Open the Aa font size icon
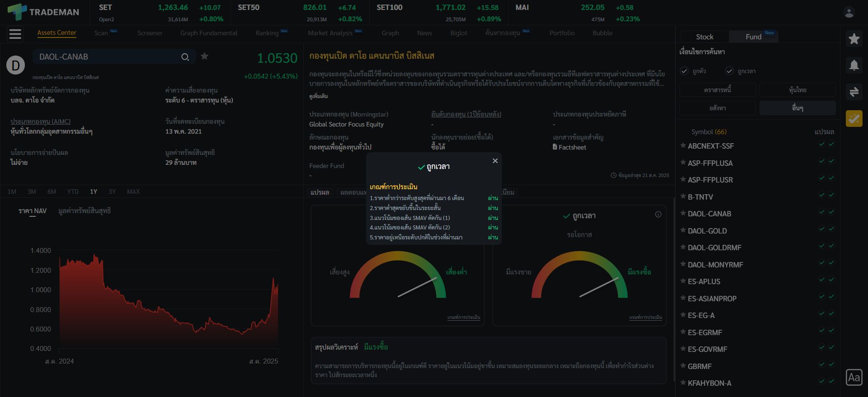Viewport: 868px width, 397px height. (854, 377)
